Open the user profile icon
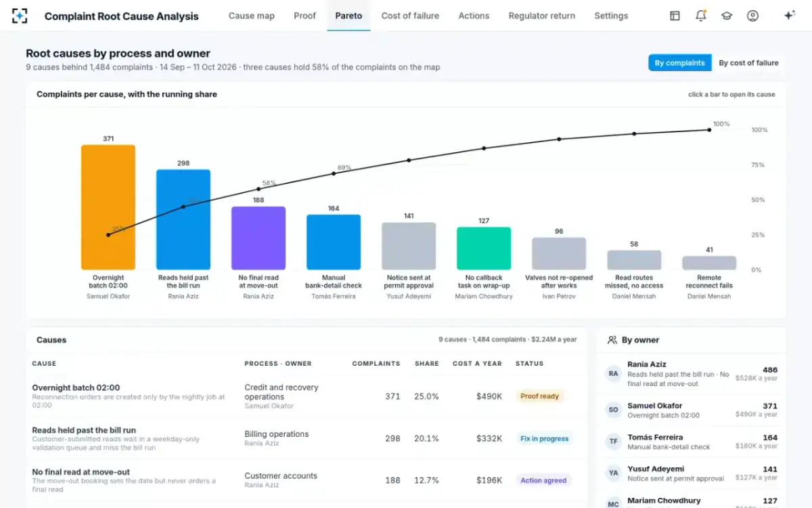The width and height of the screenshot is (812, 508). (752, 16)
